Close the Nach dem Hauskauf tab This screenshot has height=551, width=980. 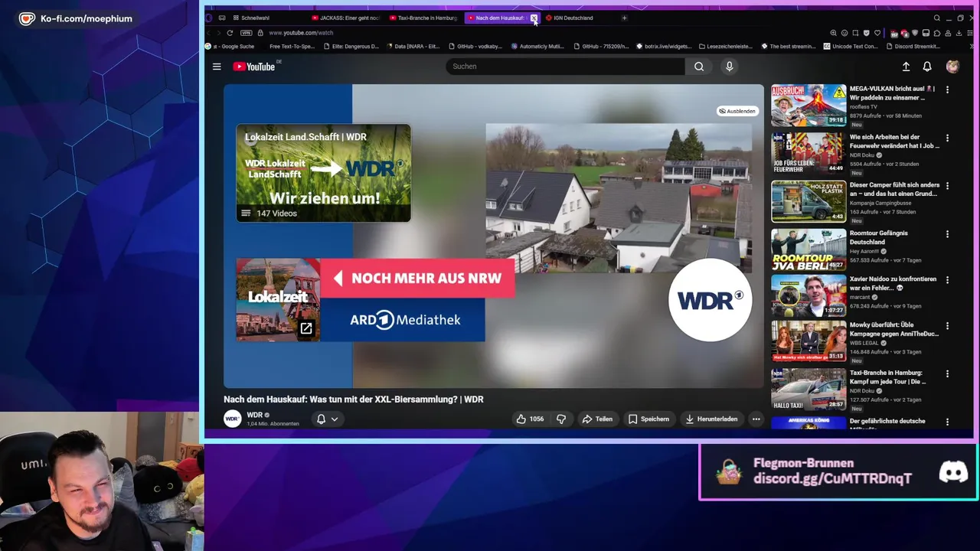coord(534,18)
